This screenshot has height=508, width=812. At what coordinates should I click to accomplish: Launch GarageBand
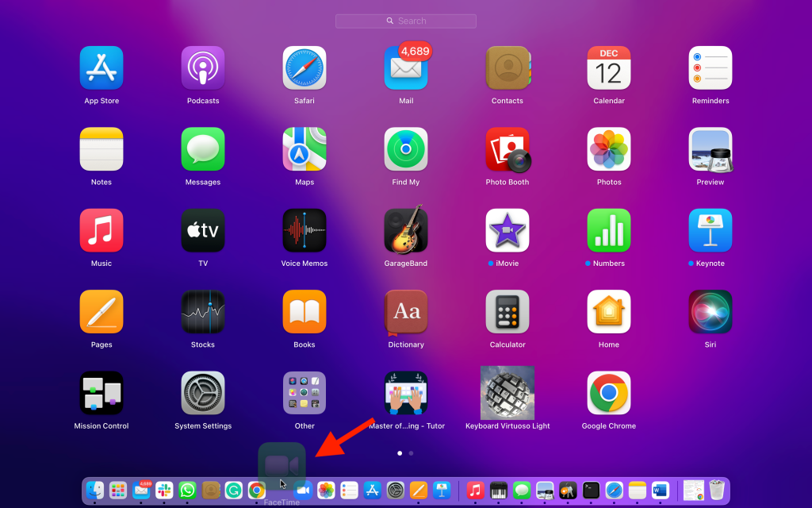pyautogui.click(x=406, y=229)
